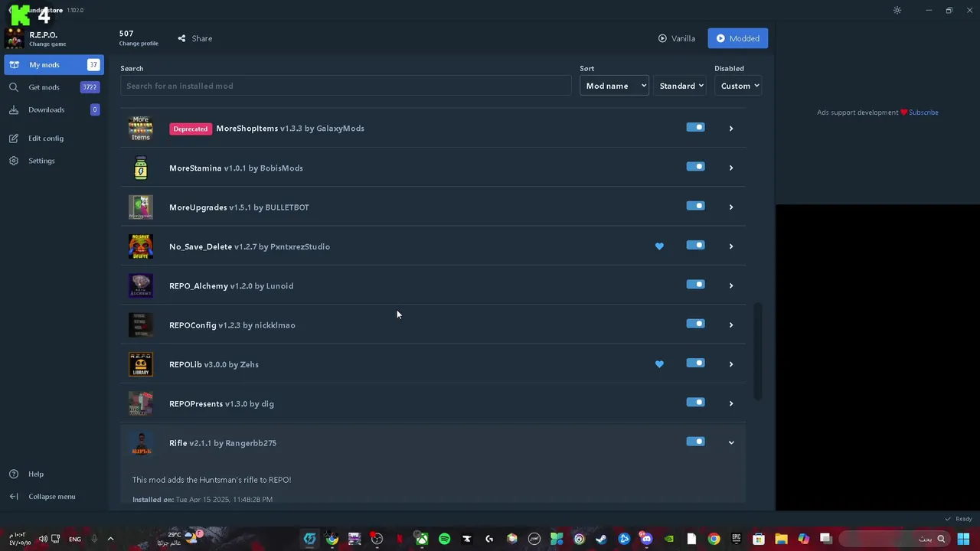The height and width of the screenshot is (551, 980).
Task: Open the MoreShopItems mod thumbnail
Action: click(141, 129)
